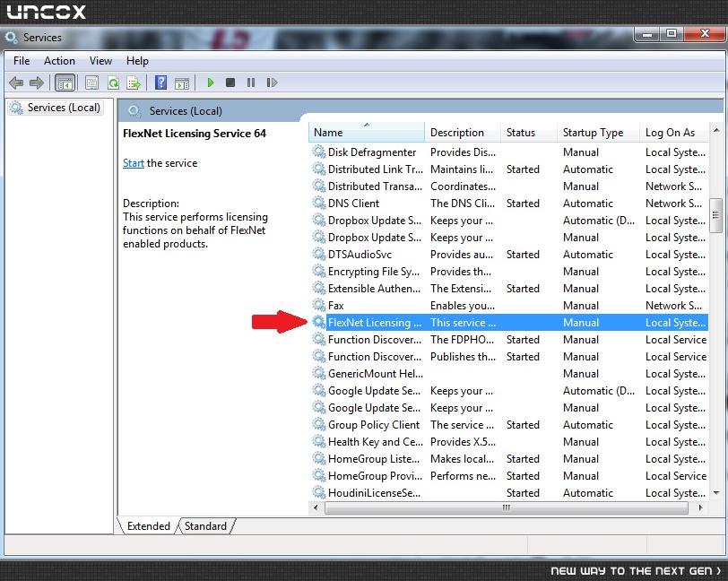Select the Google Update Se... Automatic (D... row

(508, 391)
